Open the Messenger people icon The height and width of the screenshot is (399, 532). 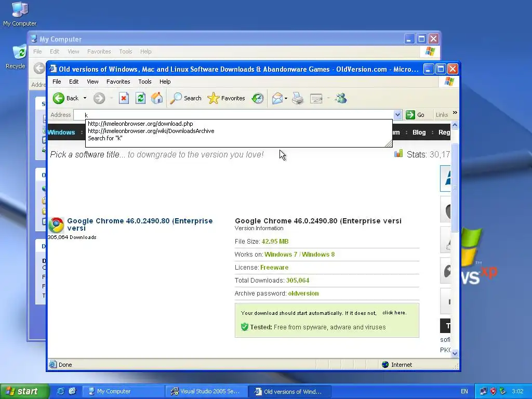[x=341, y=98]
